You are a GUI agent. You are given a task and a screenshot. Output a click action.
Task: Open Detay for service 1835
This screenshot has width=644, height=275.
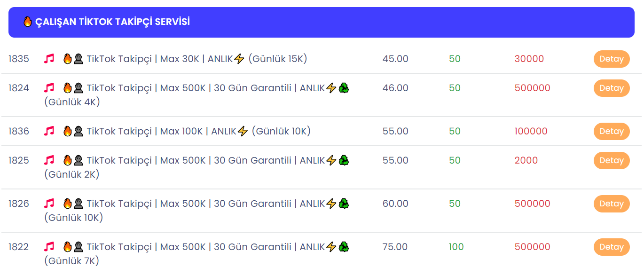coord(612,59)
